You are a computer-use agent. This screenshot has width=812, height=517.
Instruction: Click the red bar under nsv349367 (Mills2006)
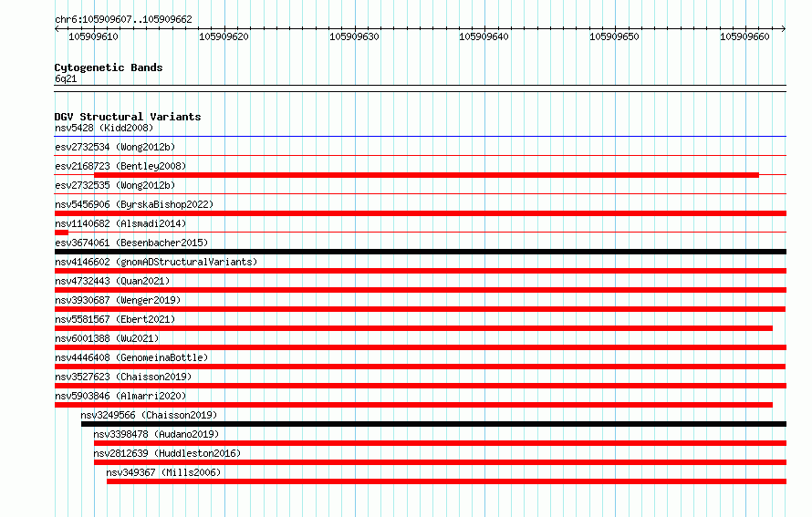(446, 481)
